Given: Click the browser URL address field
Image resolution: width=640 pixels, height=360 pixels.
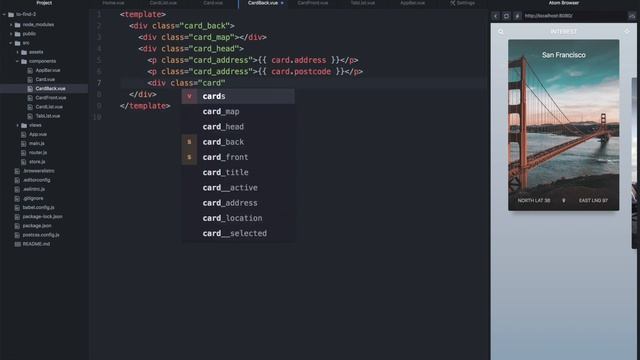Looking at the screenshot, I should pos(575,16).
